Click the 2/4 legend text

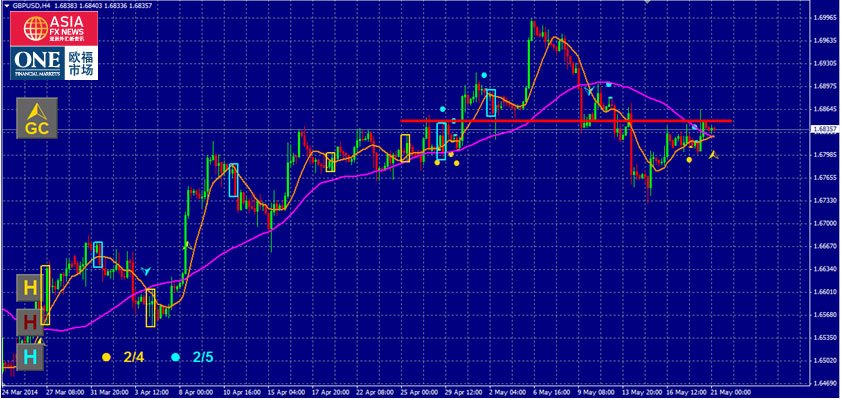point(134,357)
